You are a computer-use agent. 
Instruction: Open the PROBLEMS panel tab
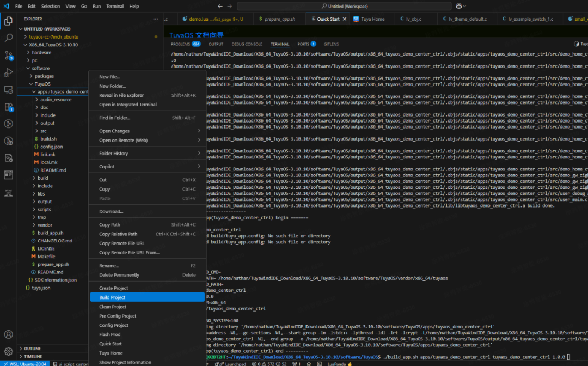point(186,44)
